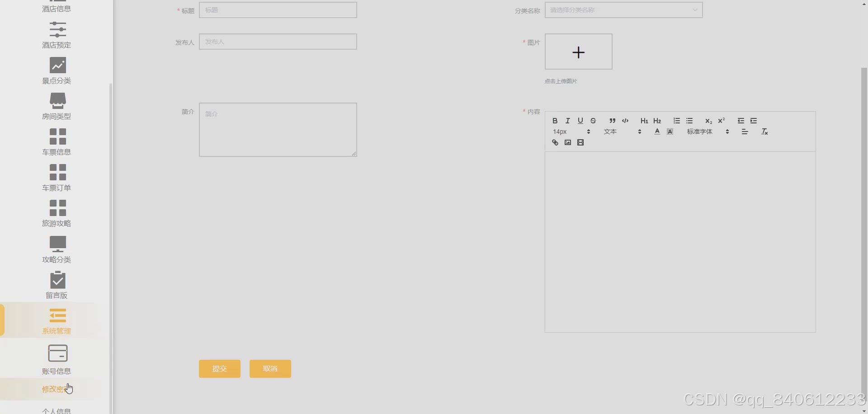Open 车票信息 in the sidebar
This screenshot has height=414, width=868.
coord(57,142)
